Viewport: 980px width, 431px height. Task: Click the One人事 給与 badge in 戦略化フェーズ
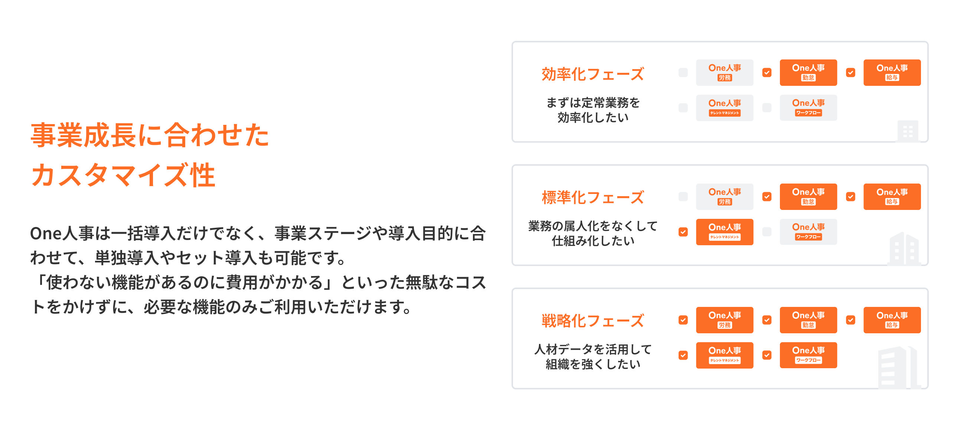point(892,320)
